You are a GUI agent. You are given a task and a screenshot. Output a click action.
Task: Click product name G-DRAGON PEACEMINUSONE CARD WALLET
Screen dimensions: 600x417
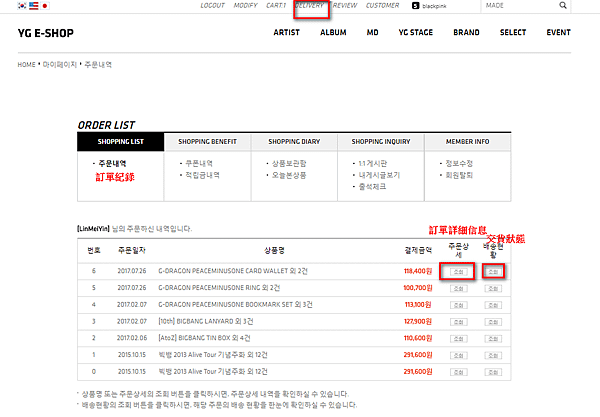pyautogui.click(x=233, y=271)
